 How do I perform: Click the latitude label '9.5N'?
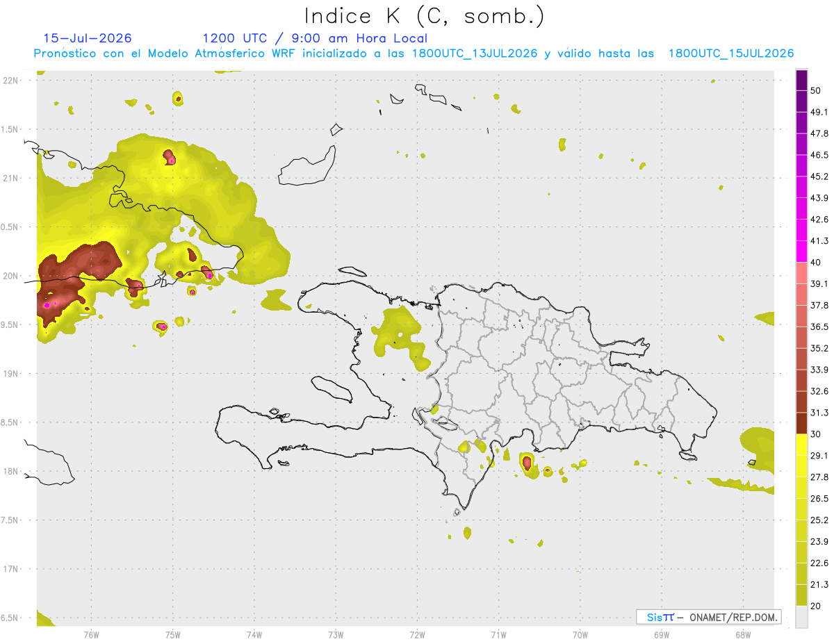tap(10, 324)
